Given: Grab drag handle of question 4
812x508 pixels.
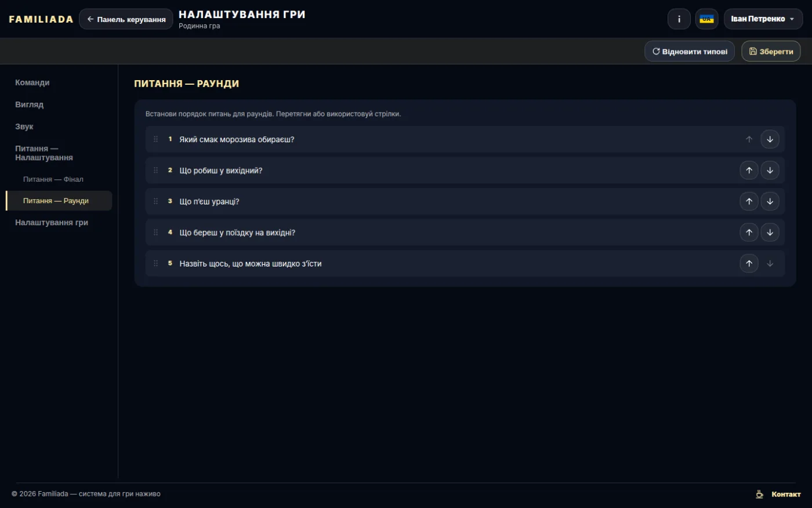Looking at the screenshot, I should coord(155,232).
